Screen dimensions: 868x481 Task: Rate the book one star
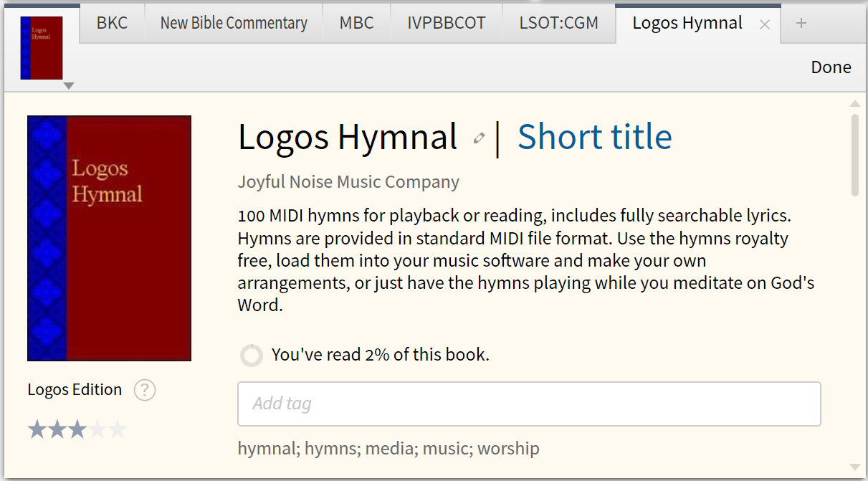(x=37, y=430)
